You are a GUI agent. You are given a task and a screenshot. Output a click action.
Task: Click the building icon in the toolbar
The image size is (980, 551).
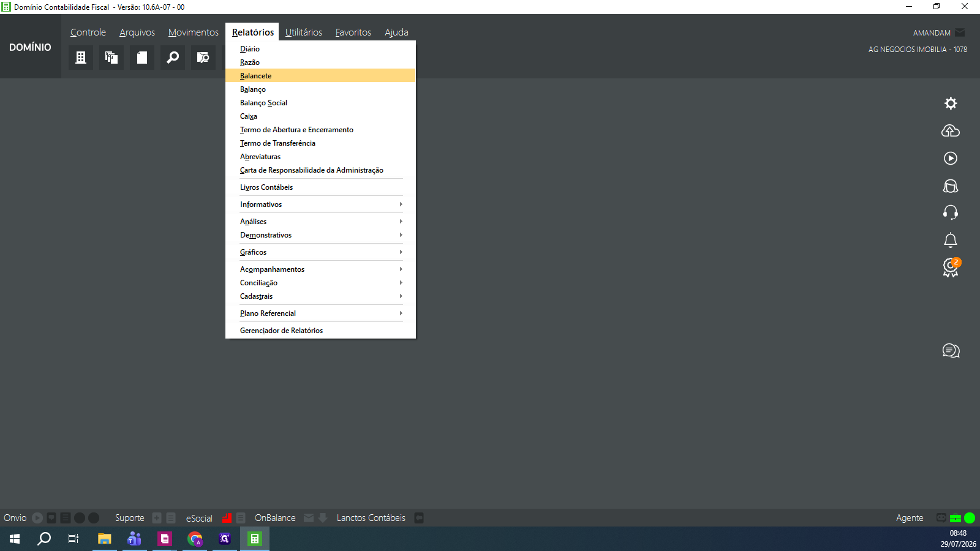[80, 58]
